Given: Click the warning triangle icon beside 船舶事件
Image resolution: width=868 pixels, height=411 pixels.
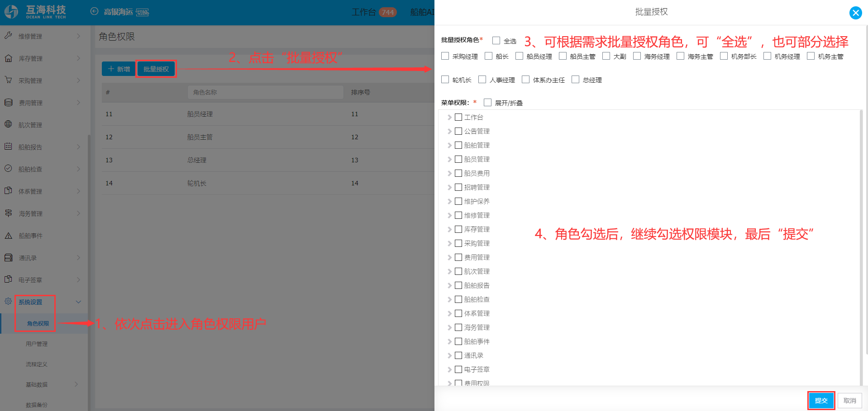Looking at the screenshot, I should 8,235.
